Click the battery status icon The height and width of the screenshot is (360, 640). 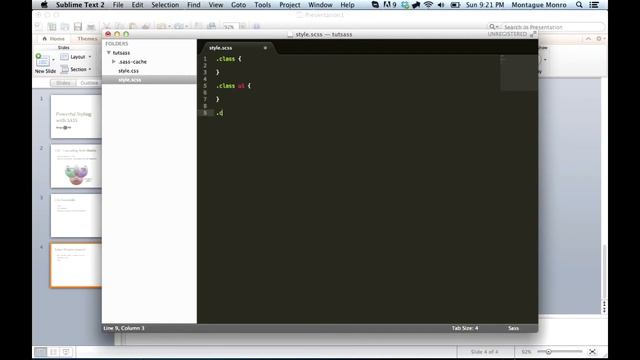(455, 5)
